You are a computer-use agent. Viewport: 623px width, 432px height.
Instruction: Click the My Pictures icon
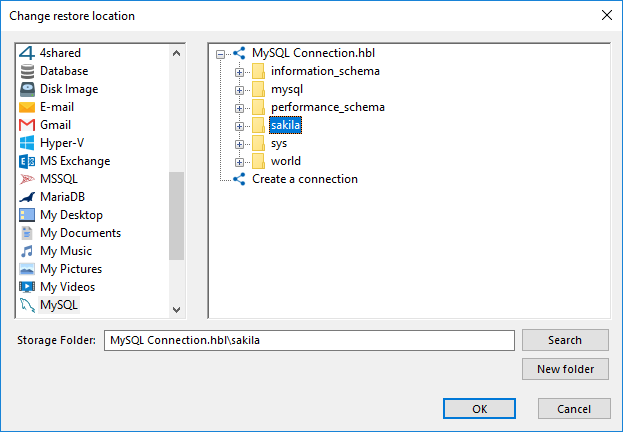point(27,269)
